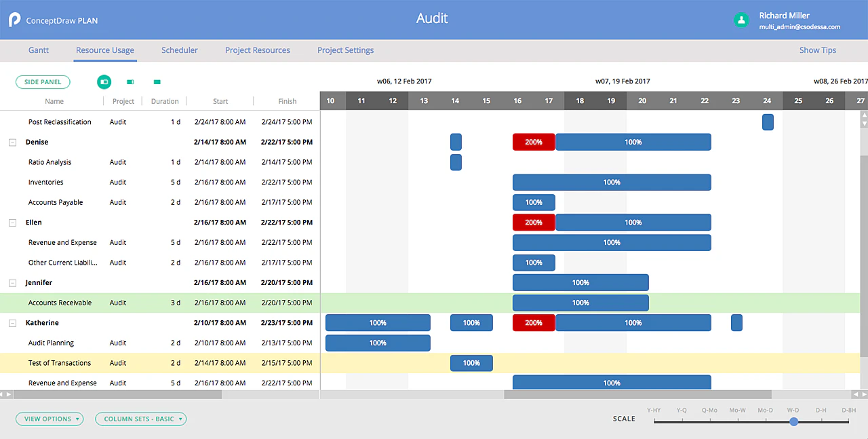Select the chart-only layout view icon
The height and width of the screenshot is (439, 868).
click(157, 81)
